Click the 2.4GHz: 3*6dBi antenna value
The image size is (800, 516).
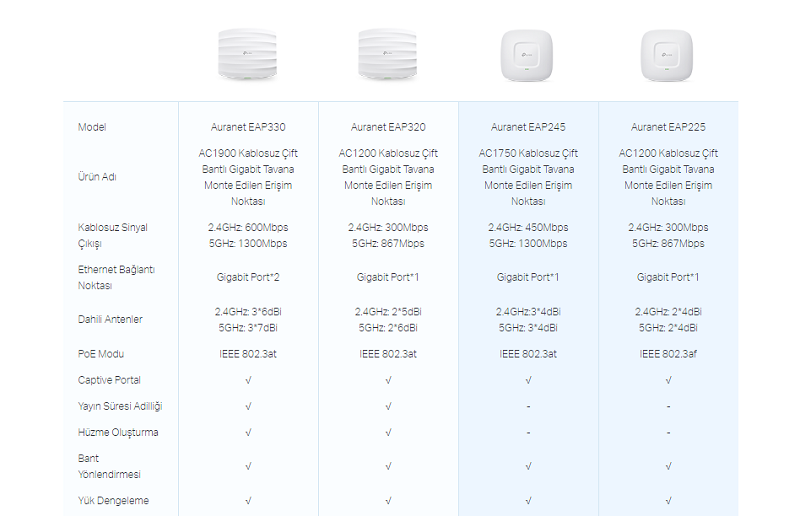click(x=248, y=312)
